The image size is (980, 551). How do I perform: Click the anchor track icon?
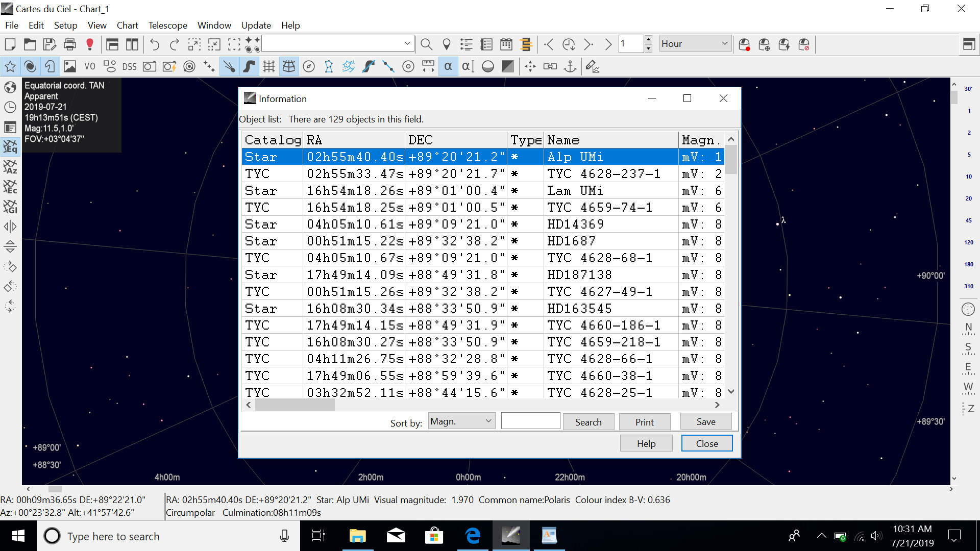(x=570, y=67)
